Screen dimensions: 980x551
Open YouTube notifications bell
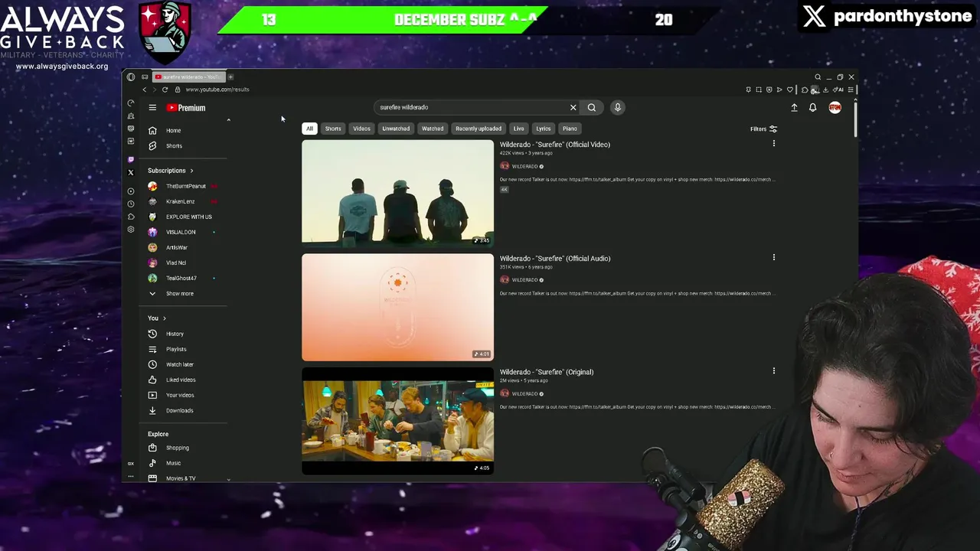pyautogui.click(x=813, y=108)
